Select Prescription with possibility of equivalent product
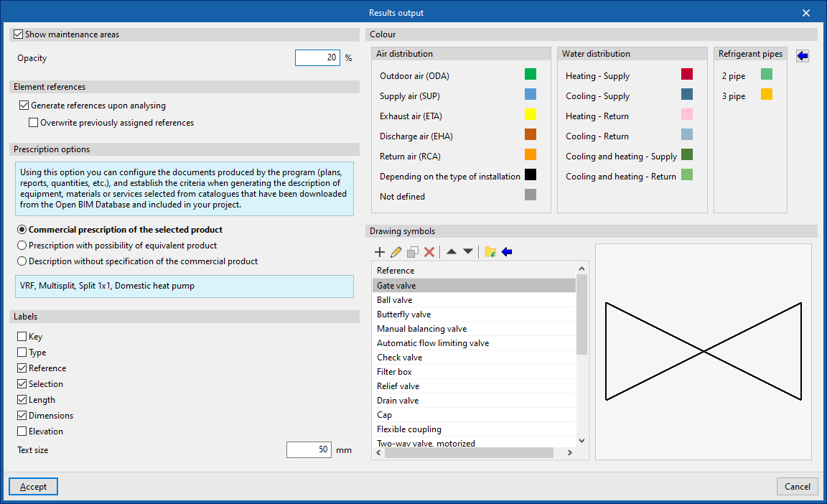 22,246
